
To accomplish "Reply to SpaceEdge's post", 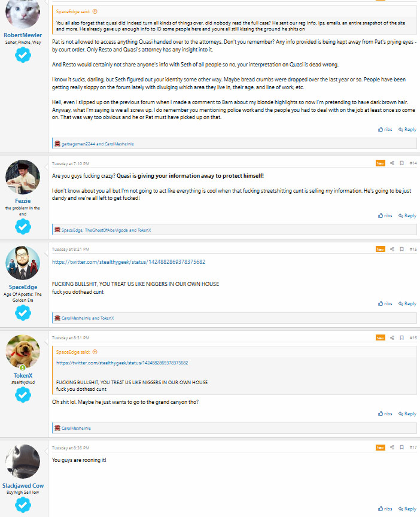I will (x=407, y=303).
